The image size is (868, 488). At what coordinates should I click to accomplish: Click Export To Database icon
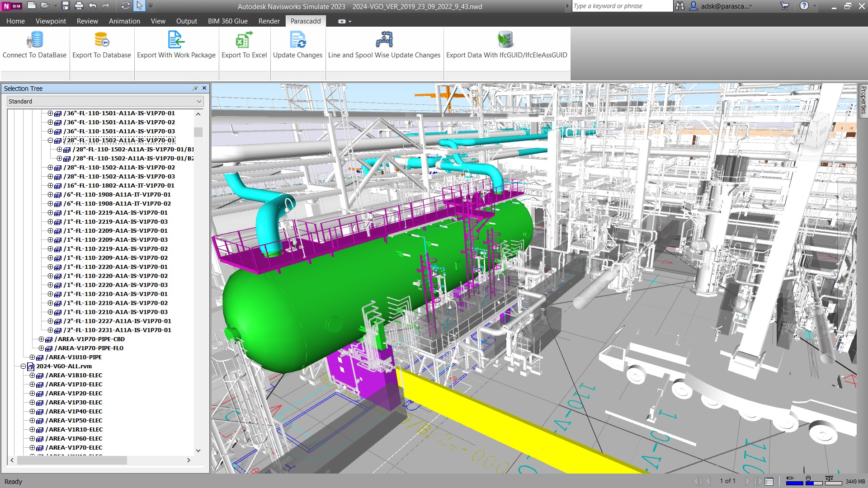(x=102, y=40)
